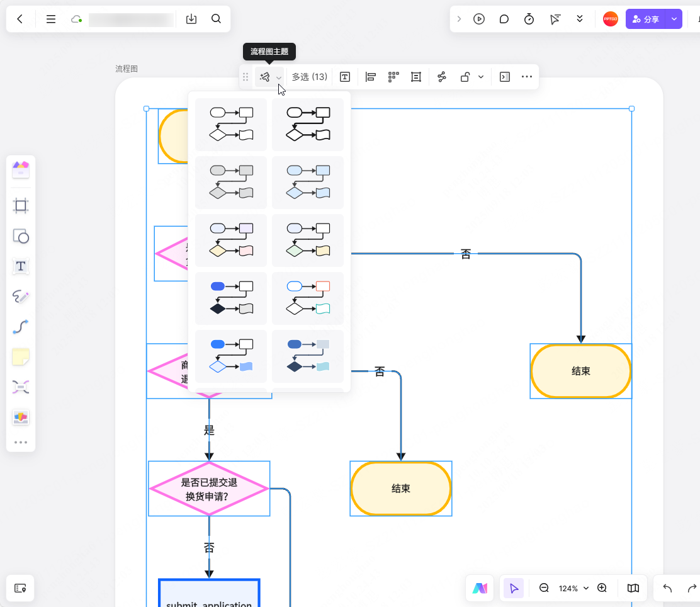Open the AI assistant icon
The image size is (700, 607).
pyautogui.click(x=480, y=588)
